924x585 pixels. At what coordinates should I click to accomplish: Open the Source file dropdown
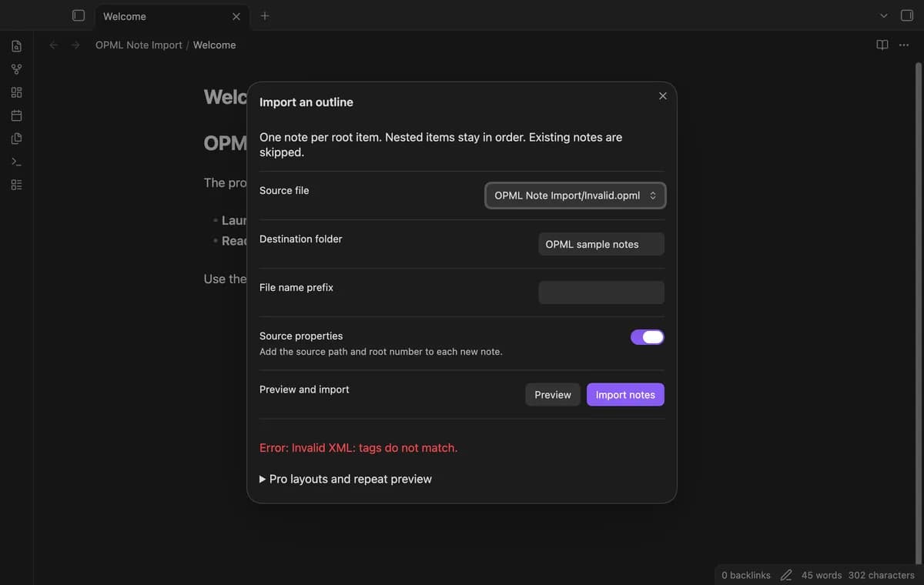tap(575, 196)
